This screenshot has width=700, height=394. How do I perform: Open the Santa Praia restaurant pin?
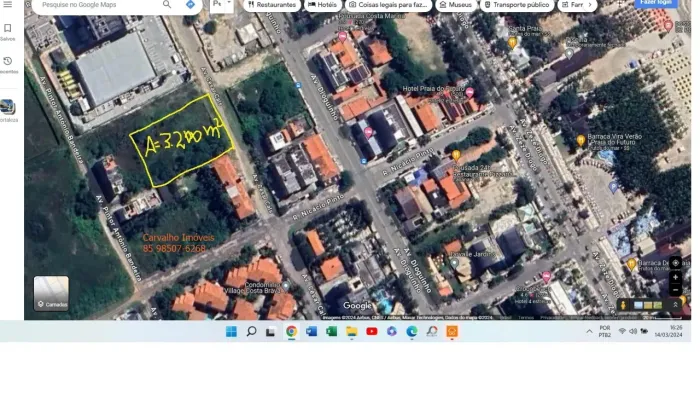tap(512, 43)
